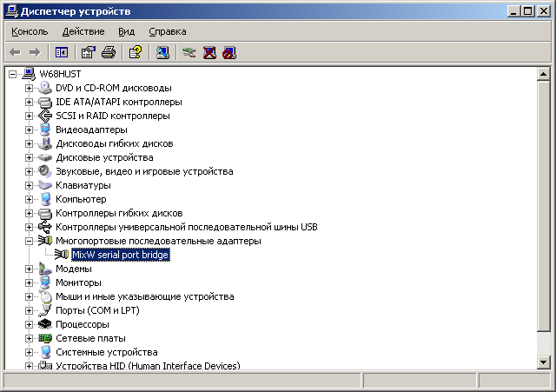The image size is (556, 392).
Task: Expand the DVD и CD-ROM дисководы node
Action: (x=30, y=88)
